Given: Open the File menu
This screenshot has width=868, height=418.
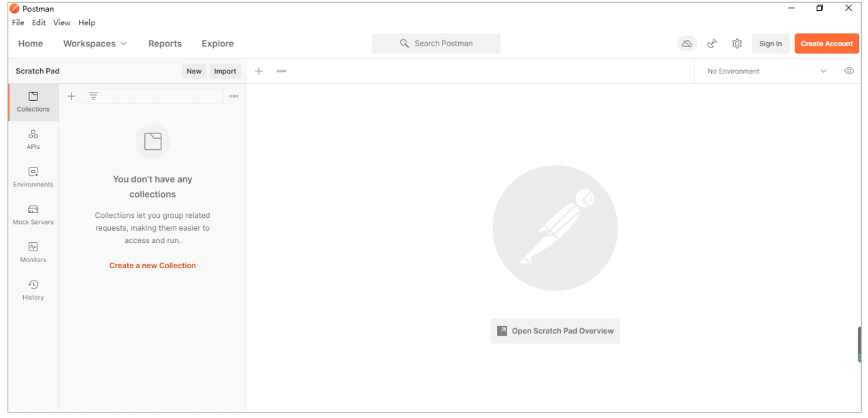Looking at the screenshot, I should 18,22.
